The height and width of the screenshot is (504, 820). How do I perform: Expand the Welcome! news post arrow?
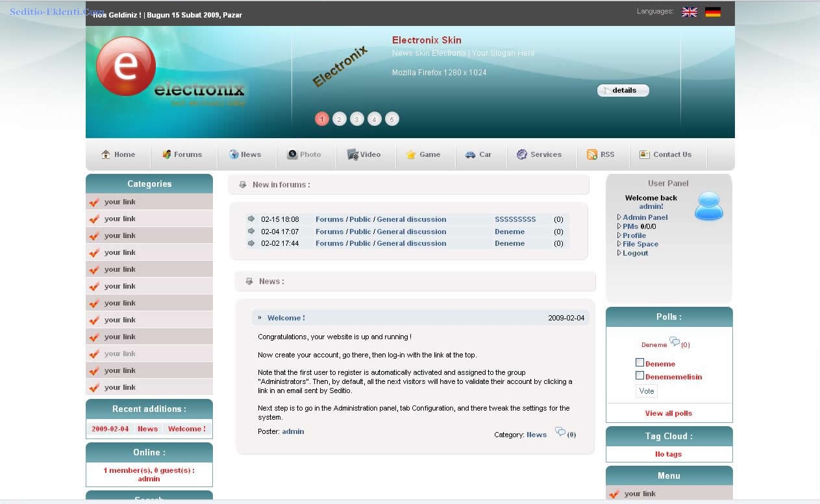click(260, 318)
